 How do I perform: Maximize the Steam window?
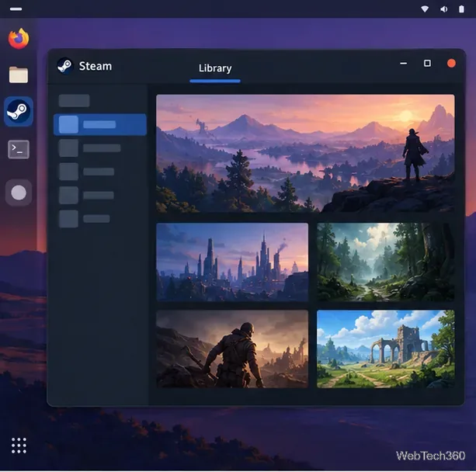pos(427,63)
